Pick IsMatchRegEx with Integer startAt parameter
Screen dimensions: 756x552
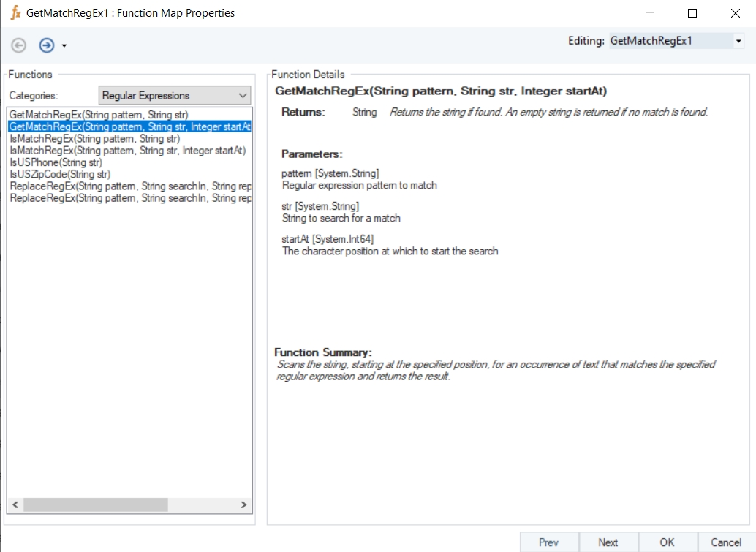(x=127, y=151)
